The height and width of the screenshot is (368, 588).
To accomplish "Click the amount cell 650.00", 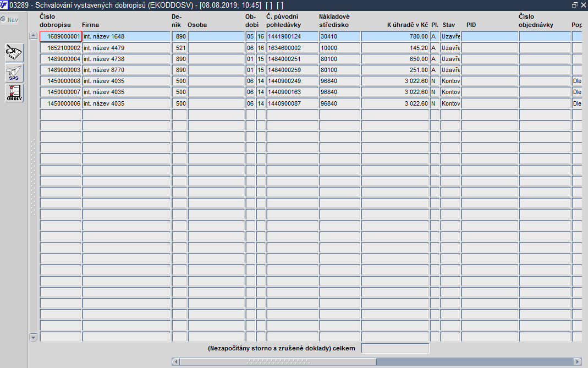I will pos(395,59).
